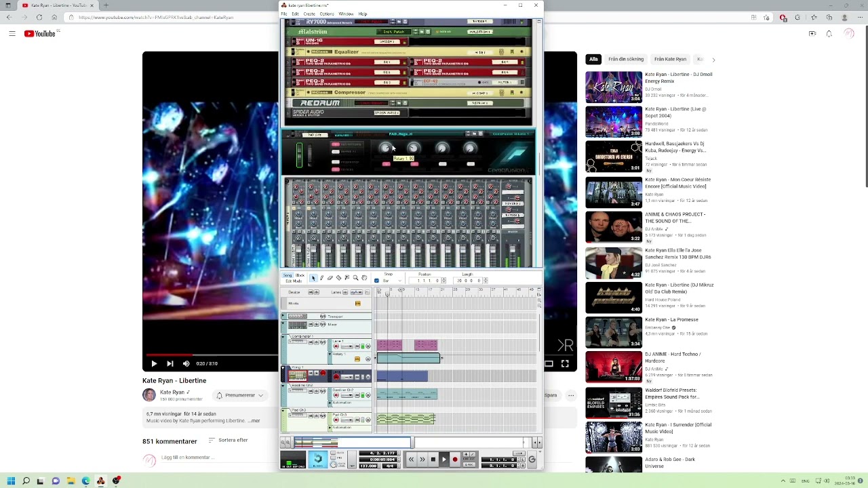Image resolution: width=868 pixels, height=488 pixels.
Task: Click the Regroove mixer G icon
Action: click(532, 460)
